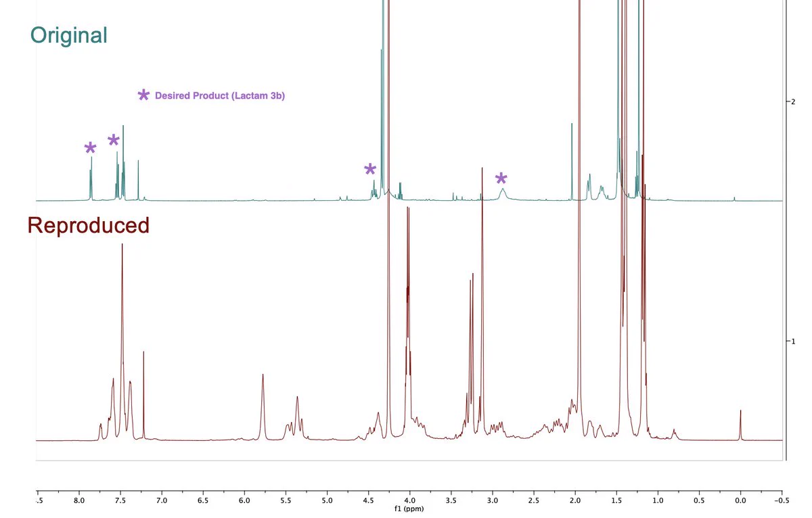
Task: Click the purple asterisk in the legend
Action: point(143,95)
